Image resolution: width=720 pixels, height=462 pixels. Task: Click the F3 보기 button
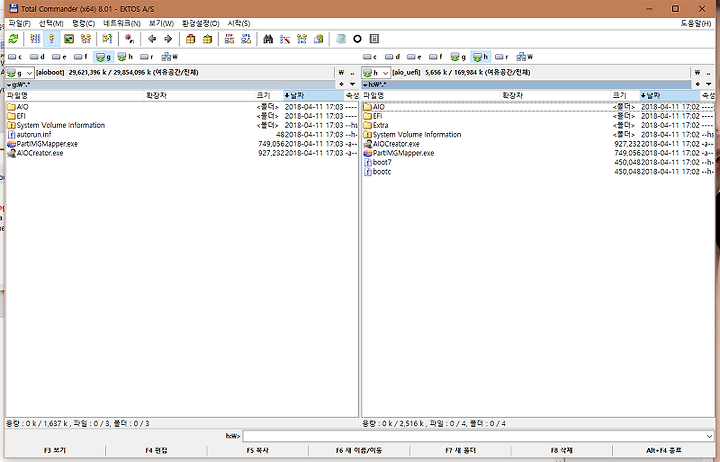click(x=55, y=451)
